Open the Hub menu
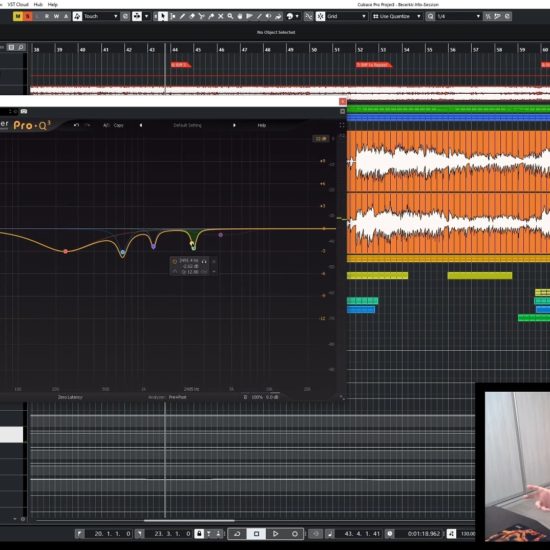This screenshot has width=550, height=550. (38, 5)
